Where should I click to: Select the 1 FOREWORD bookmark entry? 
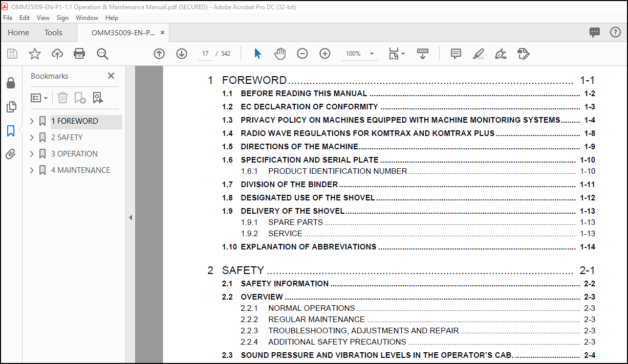pos(74,121)
